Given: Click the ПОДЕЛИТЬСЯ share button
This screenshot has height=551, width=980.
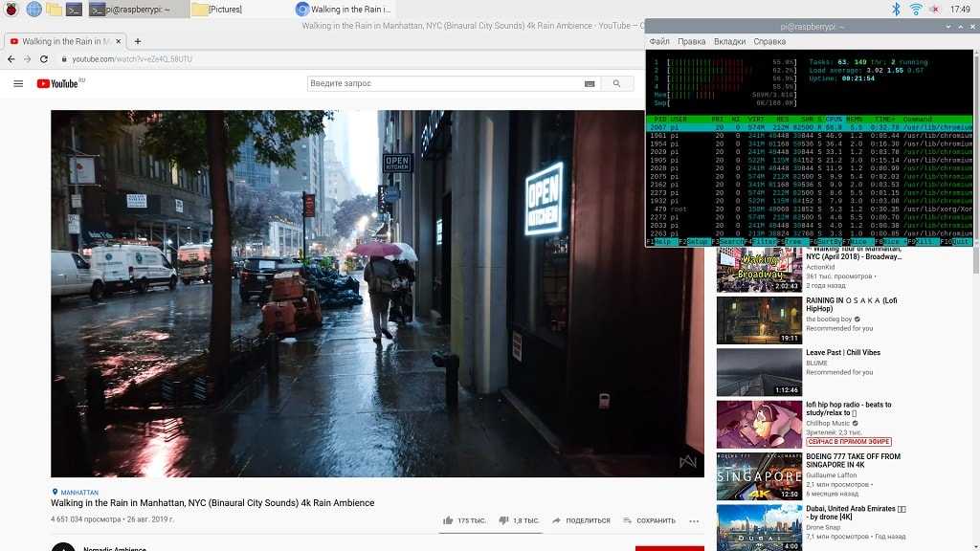Looking at the screenshot, I should [x=580, y=520].
